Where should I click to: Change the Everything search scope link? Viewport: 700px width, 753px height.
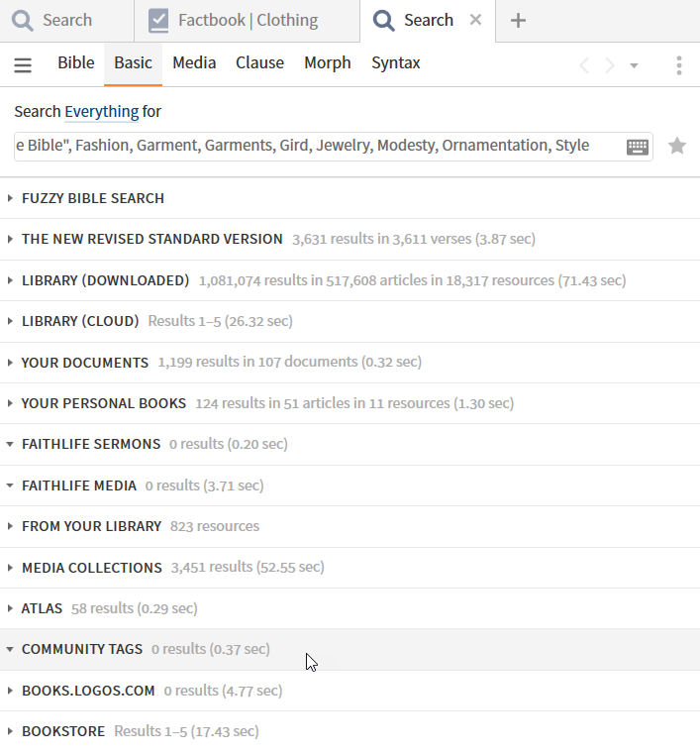tap(102, 111)
